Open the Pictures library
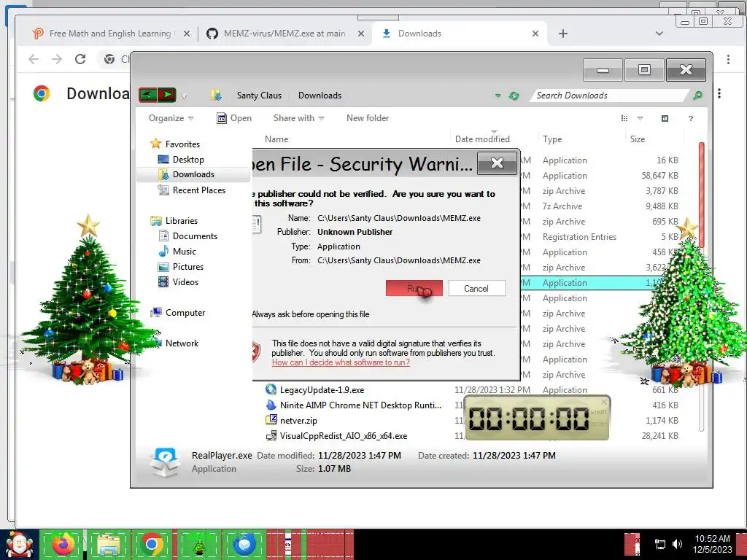 pos(181,267)
